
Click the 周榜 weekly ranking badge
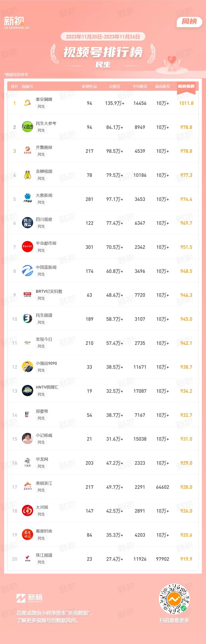190,22
